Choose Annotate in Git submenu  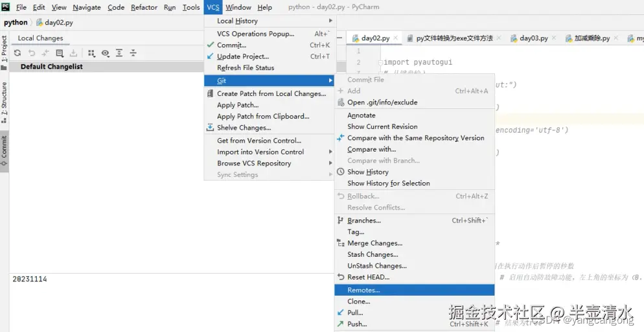pyautogui.click(x=415, y=115)
